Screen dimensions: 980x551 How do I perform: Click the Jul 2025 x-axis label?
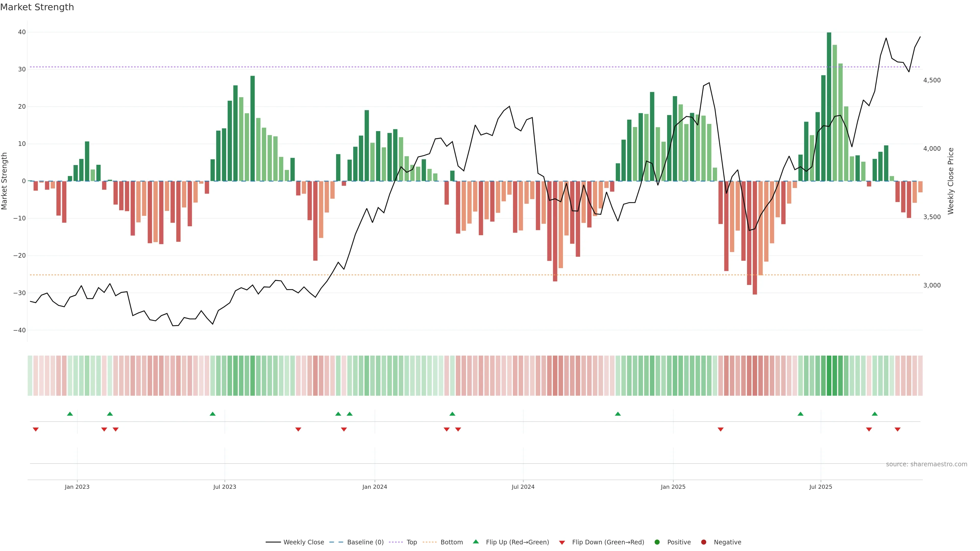[820, 487]
